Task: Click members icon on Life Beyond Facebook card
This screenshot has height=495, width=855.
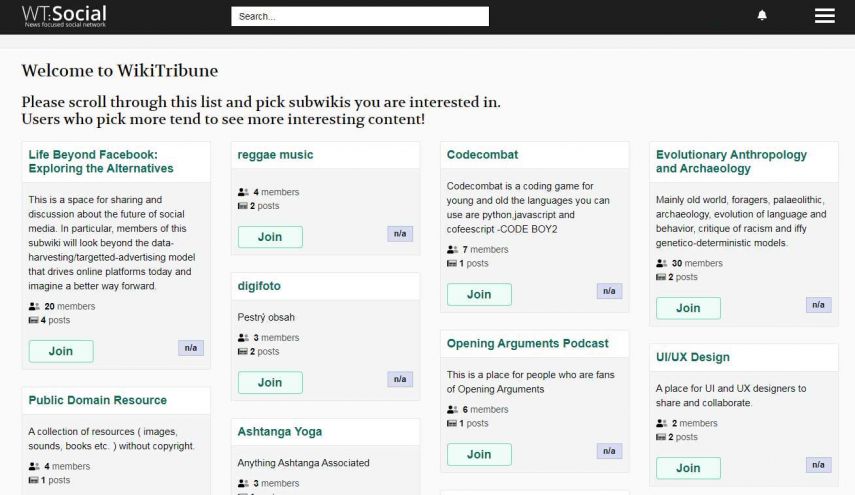Action: point(34,306)
